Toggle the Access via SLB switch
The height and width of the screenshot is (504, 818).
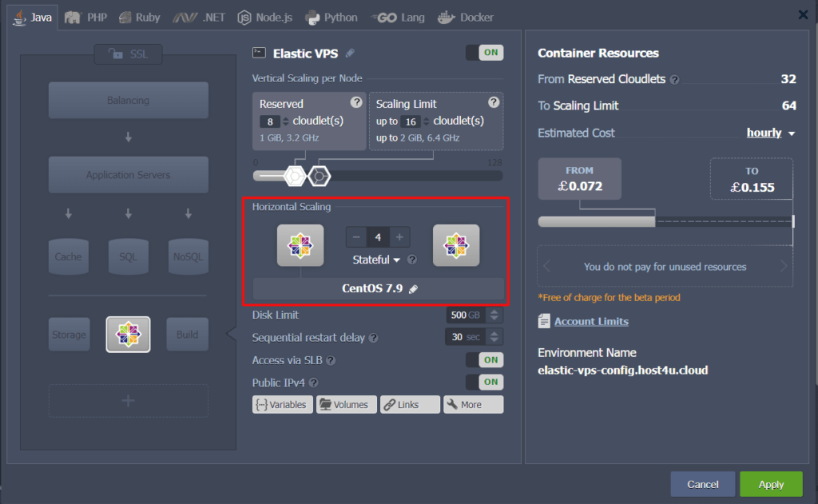pyautogui.click(x=485, y=360)
